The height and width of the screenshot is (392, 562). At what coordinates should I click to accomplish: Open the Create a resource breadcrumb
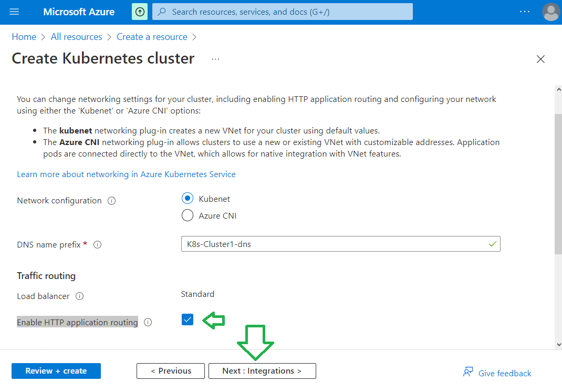[152, 37]
